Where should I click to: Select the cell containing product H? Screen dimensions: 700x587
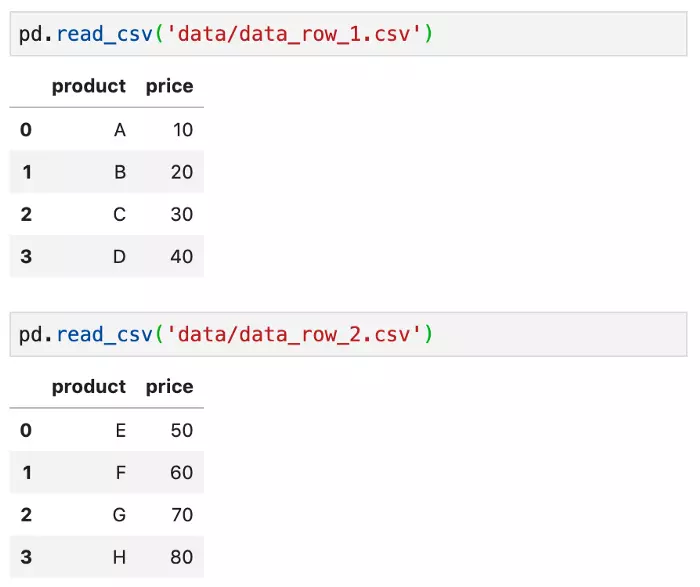click(x=120, y=558)
